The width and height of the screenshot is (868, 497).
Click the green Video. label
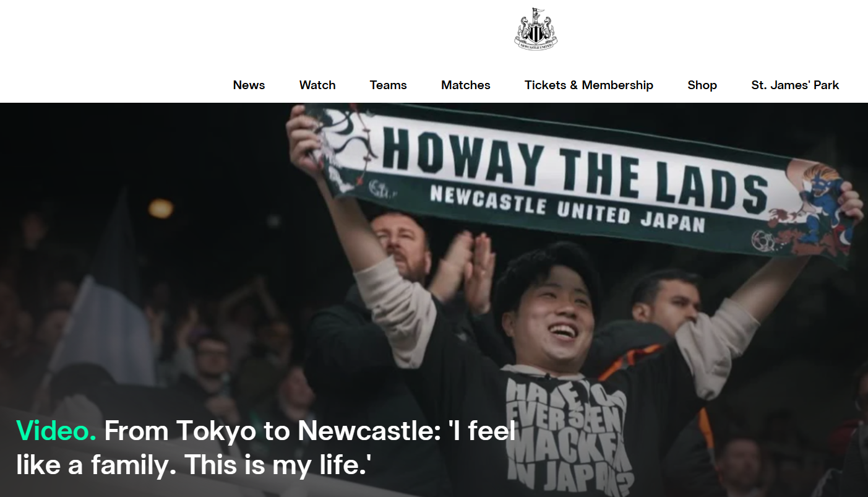point(56,430)
